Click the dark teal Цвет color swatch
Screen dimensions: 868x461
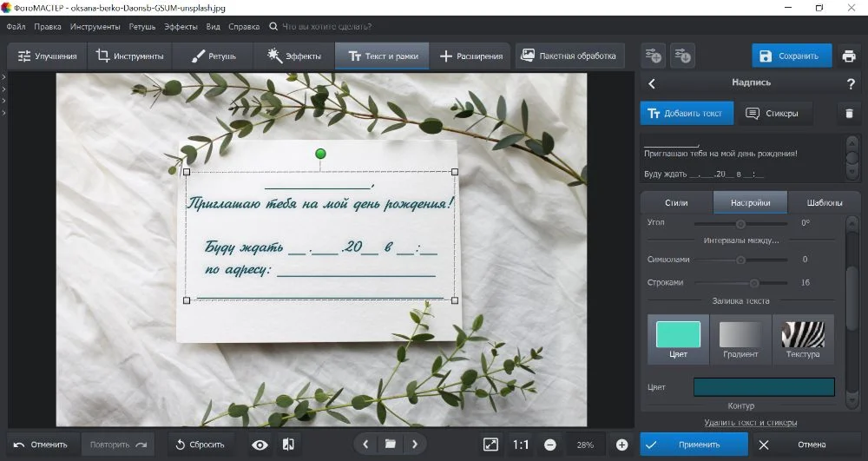click(x=764, y=387)
